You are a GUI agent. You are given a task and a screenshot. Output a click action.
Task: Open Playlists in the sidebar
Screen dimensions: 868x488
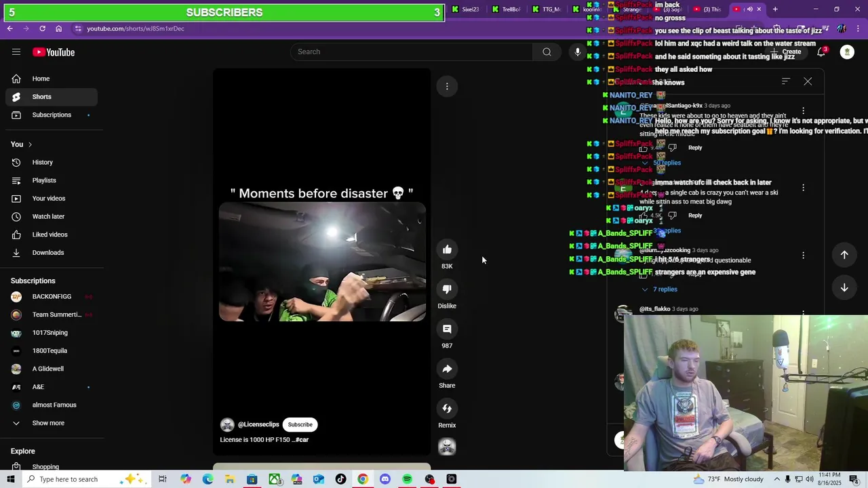[x=52, y=180]
